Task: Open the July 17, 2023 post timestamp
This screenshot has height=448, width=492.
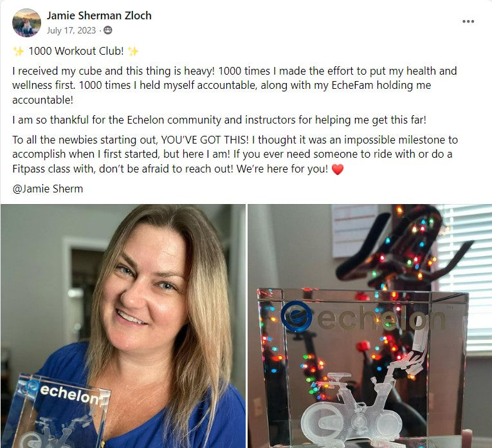Action: pos(71,30)
